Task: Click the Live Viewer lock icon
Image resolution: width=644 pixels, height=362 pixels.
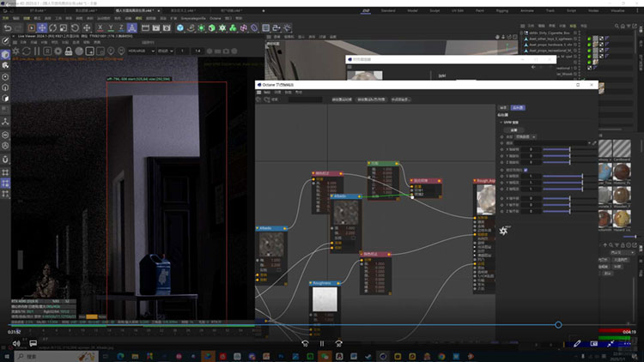Action: 70,51
